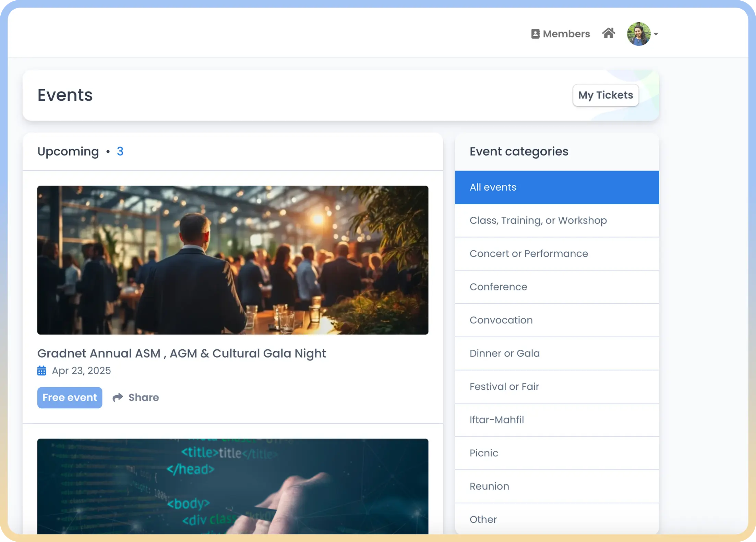Expand the profile dropdown caret
Viewport: 756px width, 542px height.
tap(656, 34)
